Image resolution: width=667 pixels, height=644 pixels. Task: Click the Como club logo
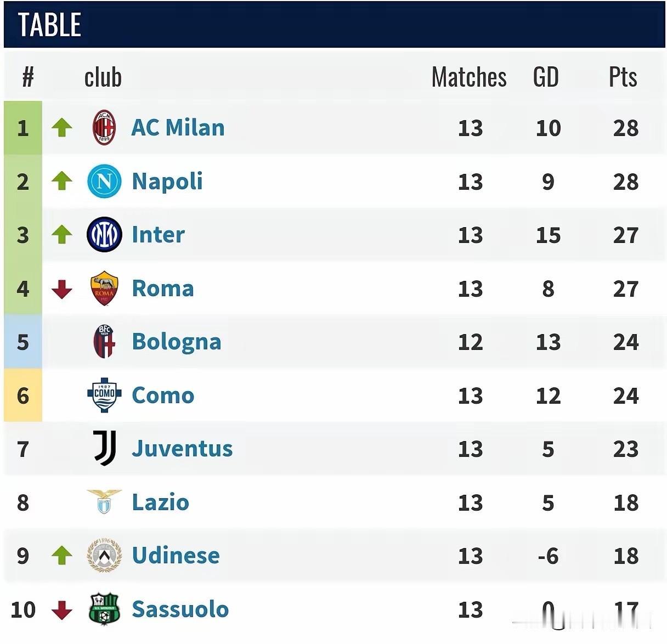click(104, 395)
